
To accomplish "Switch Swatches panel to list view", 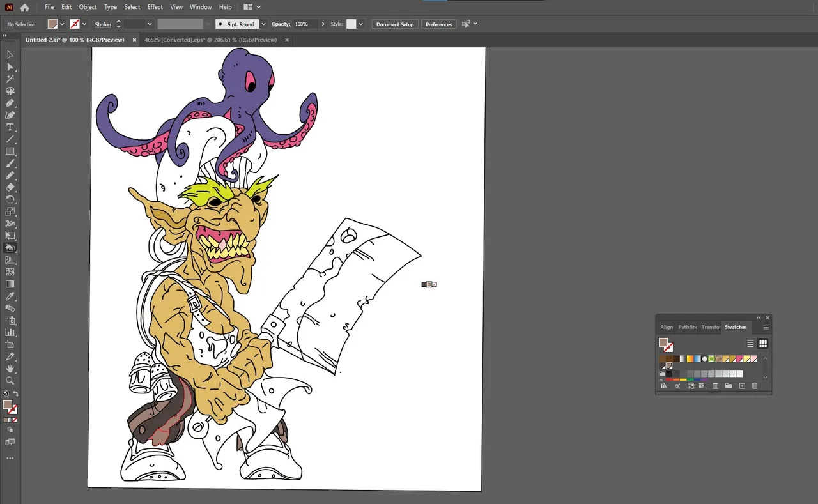I will coord(750,344).
